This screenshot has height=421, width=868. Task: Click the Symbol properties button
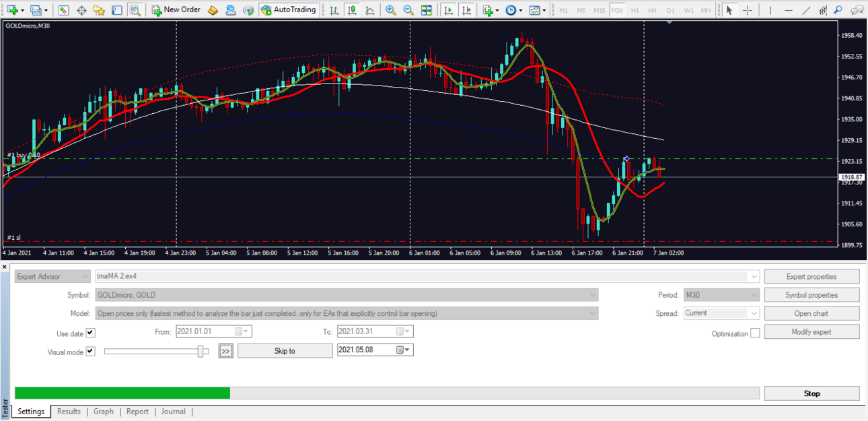pos(811,295)
